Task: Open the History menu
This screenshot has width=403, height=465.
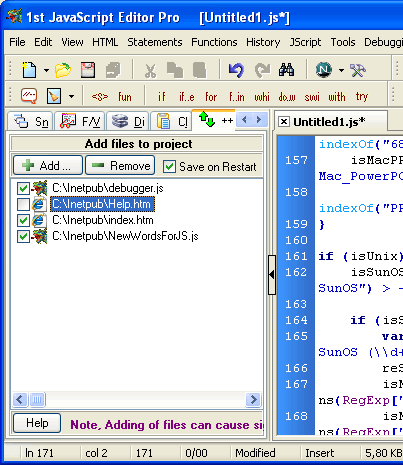Action: [x=263, y=42]
